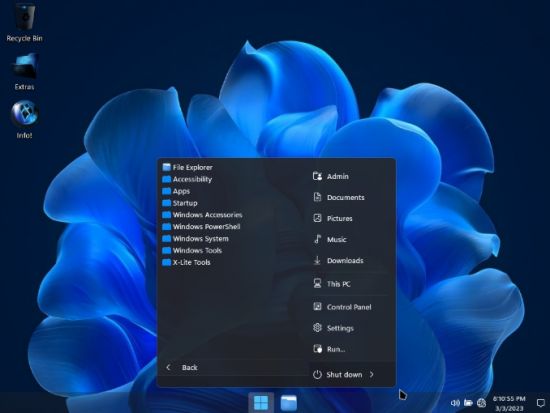Expand the Windows PowerShell folder
Viewport: 550px width, 413px height.
coord(201,227)
